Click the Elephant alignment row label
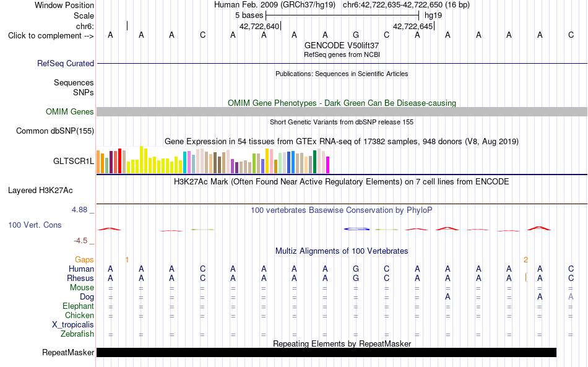 click(x=78, y=306)
